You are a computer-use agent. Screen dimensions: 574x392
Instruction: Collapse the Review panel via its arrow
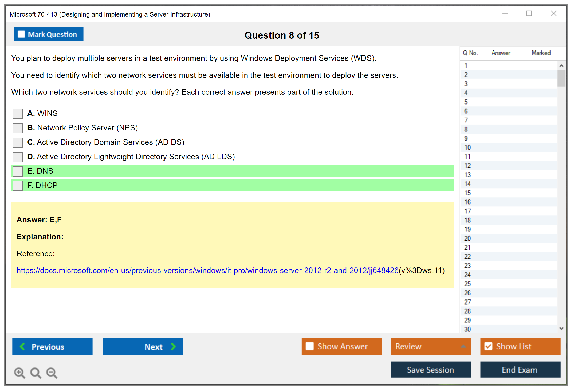click(x=464, y=347)
